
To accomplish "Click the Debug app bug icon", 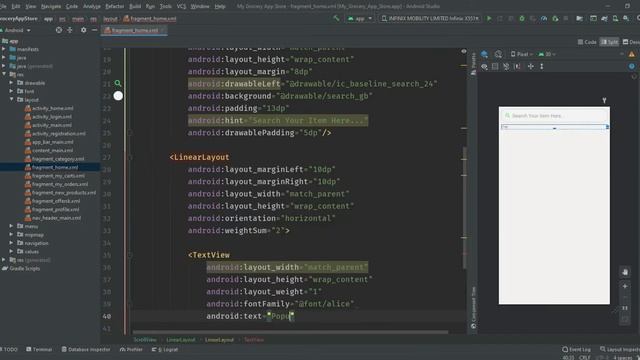I will [522, 18].
